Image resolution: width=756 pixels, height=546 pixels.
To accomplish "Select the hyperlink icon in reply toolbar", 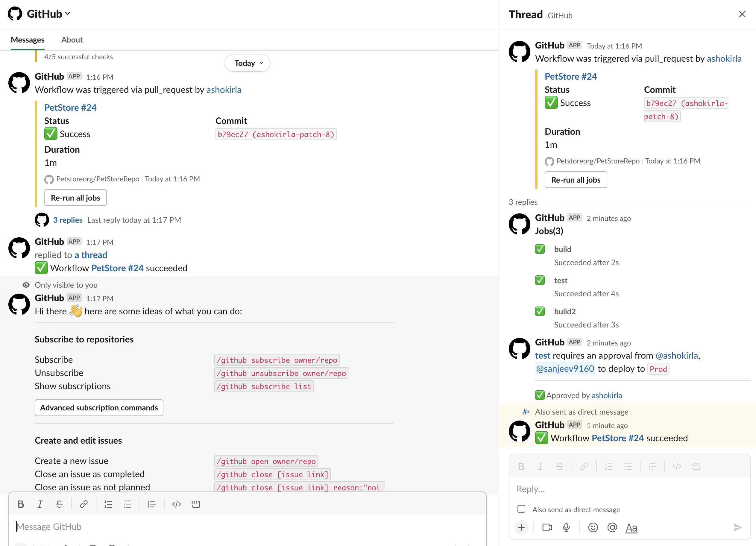I will pos(583,466).
